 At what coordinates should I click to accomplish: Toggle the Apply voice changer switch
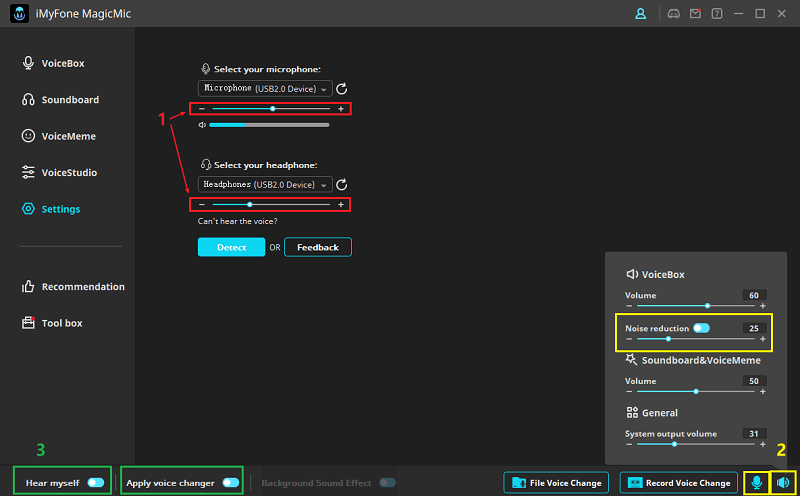[x=231, y=483]
